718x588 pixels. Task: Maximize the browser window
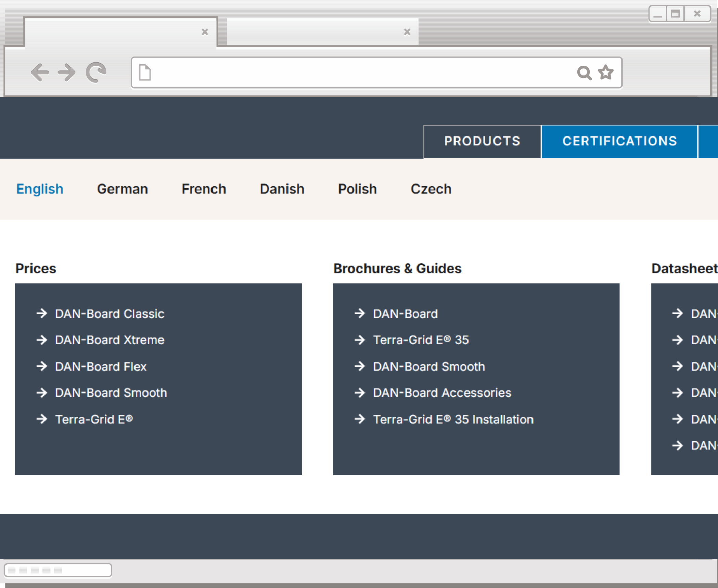[x=675, y=14]
